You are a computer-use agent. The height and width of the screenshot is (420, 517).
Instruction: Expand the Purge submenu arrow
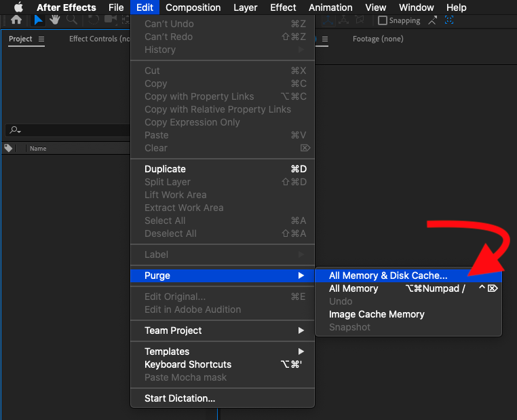tap(301, 275)
